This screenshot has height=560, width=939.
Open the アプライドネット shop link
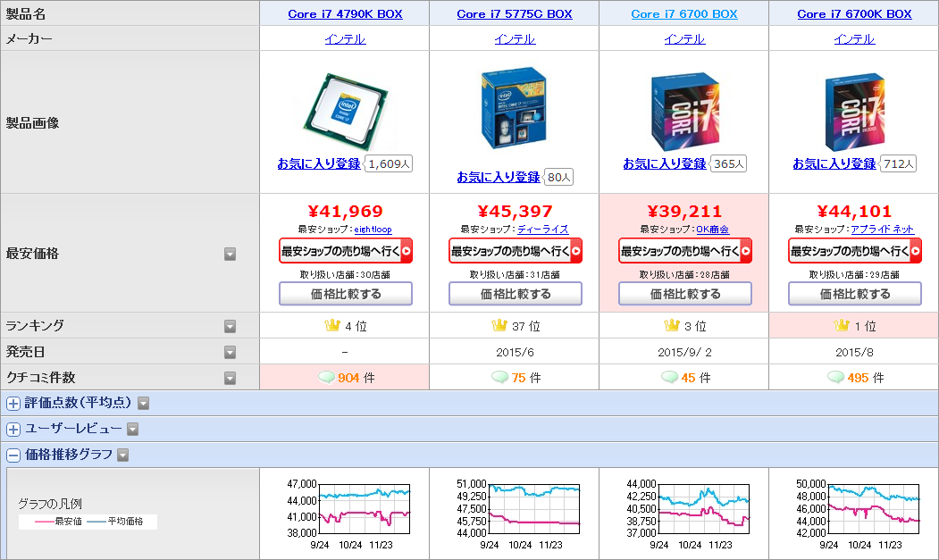882,230
